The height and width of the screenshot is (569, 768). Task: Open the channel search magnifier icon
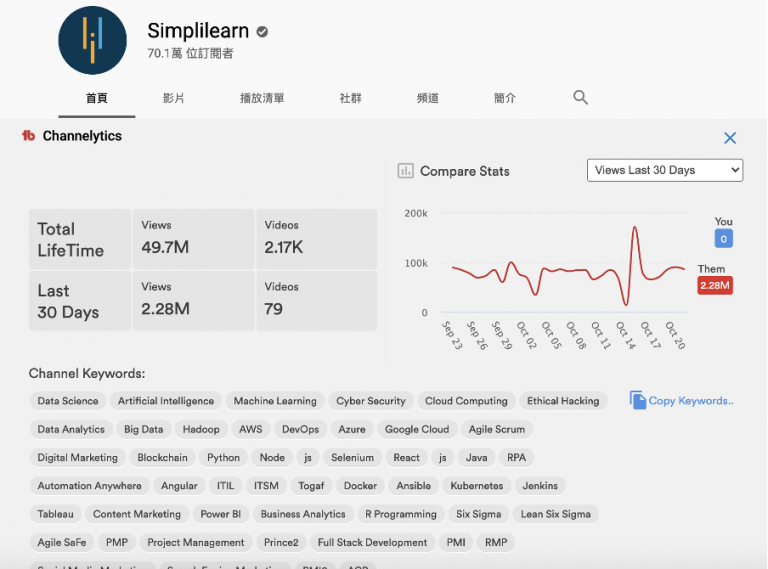[580, 97]
